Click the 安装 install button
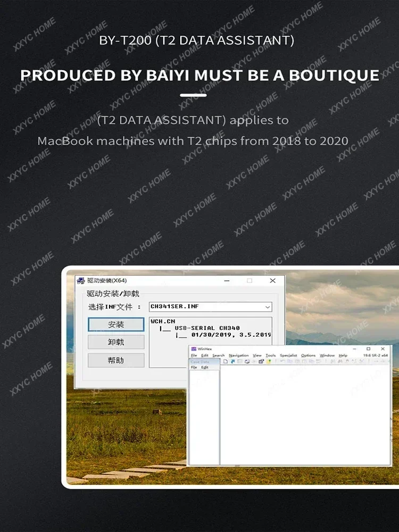The image size is (399, 532). point(116,325)
